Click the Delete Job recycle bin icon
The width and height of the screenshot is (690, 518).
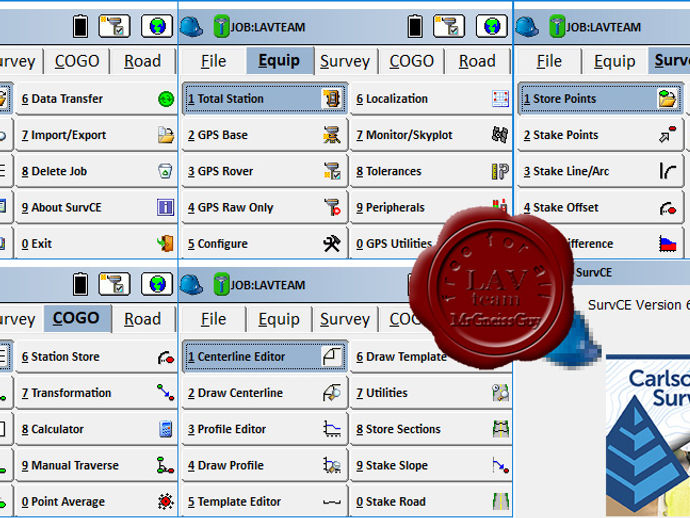(165, 171)
